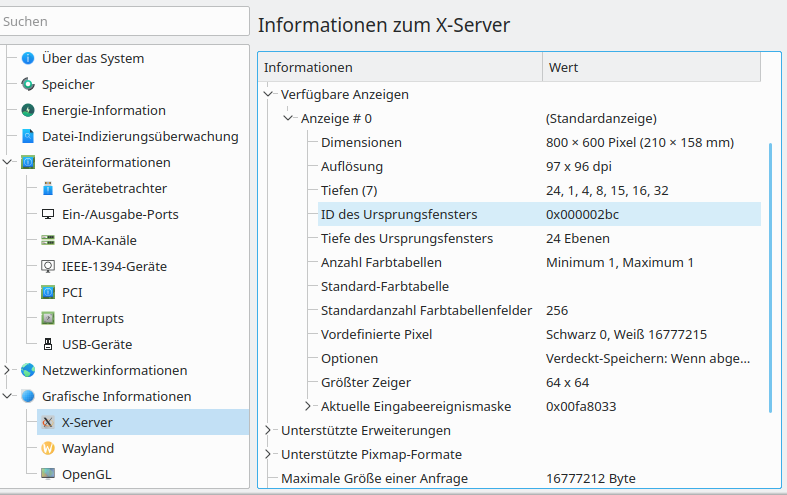Select the Wayland module
The width and height of the screenshot is (787, 495).
(x=88, y=448)
